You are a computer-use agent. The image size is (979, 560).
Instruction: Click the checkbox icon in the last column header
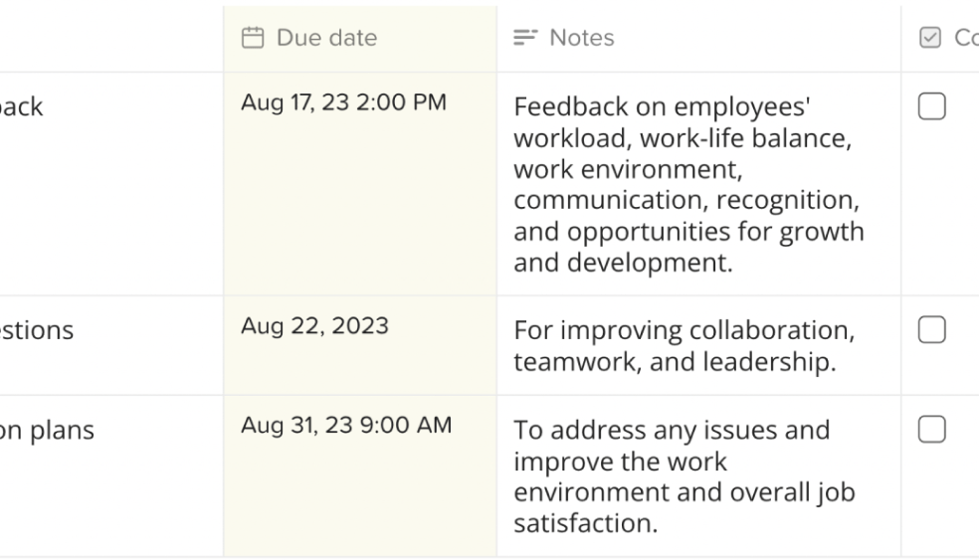point(930,38)
